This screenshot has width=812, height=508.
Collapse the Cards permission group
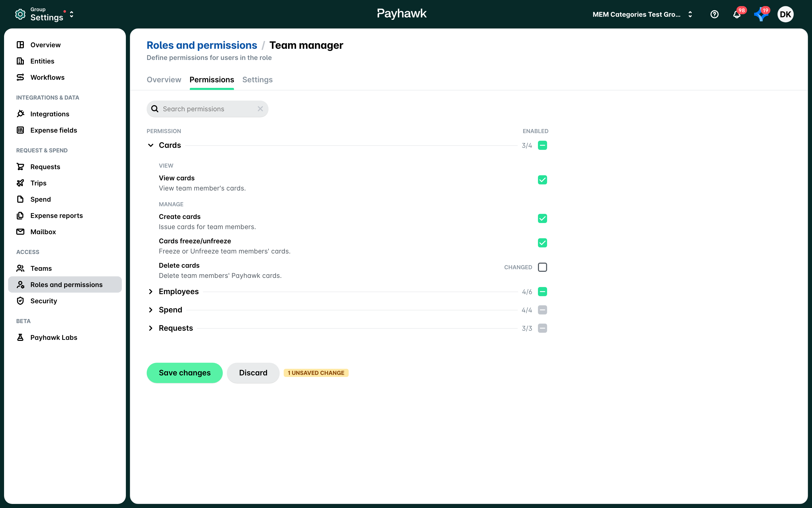click(x=151, y=145)
